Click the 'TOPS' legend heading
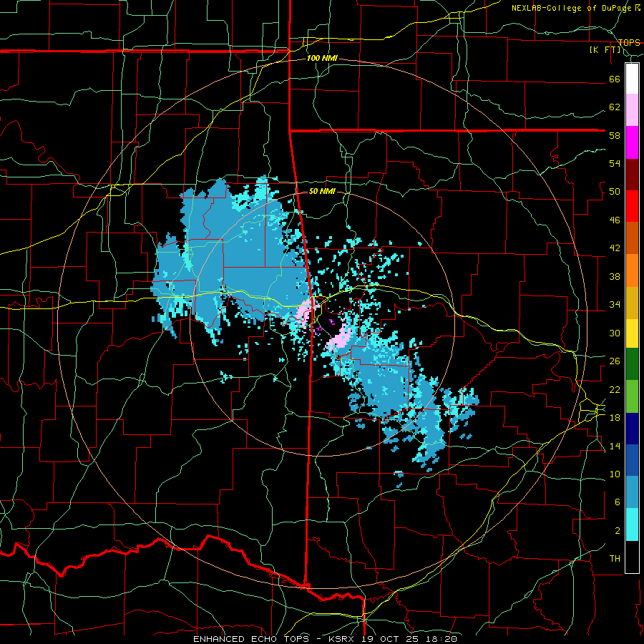This screenshot has width=644, height=644. coord(629,42)
